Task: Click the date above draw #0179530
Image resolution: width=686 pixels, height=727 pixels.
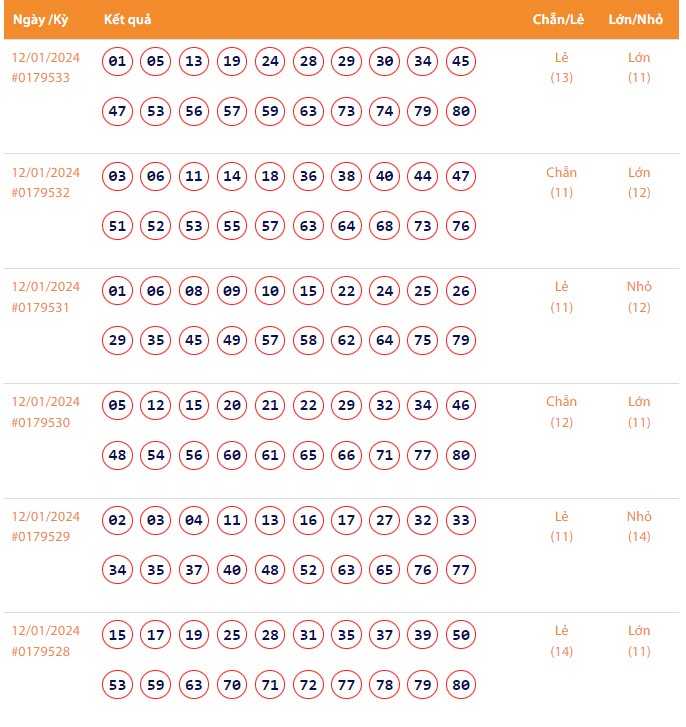Action: click(x=45, y=402)
